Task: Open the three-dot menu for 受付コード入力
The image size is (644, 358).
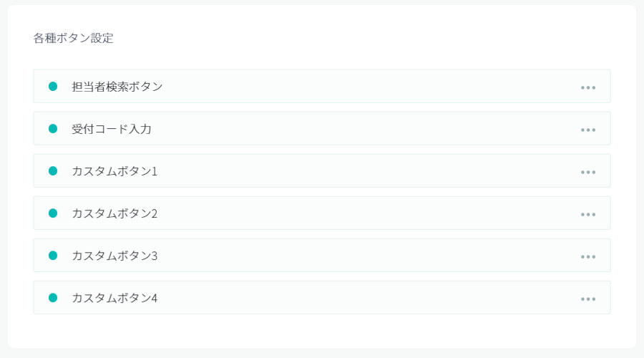Action: (x=588, y=130)
